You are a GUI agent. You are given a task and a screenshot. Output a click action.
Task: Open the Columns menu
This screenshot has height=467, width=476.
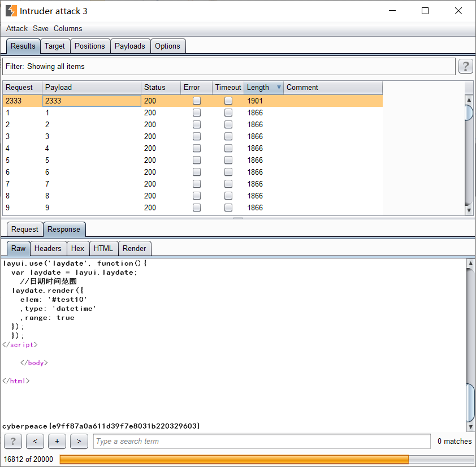click(x=68, y=28)
